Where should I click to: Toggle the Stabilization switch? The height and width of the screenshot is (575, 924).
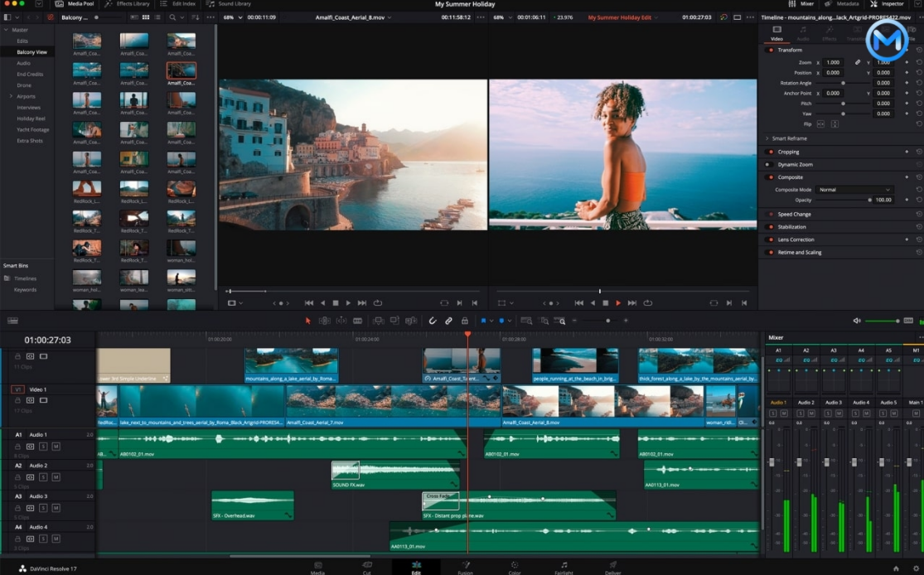click(770, 227)
